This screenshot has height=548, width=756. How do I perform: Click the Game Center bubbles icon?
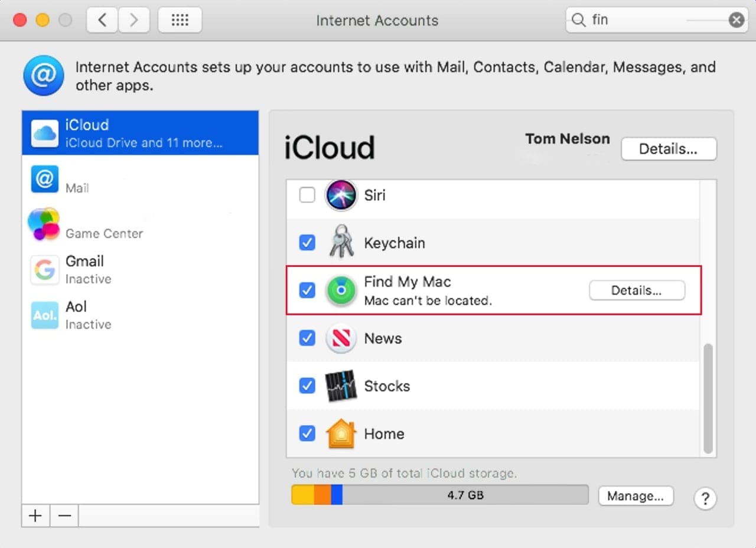(x=44, y=224)
